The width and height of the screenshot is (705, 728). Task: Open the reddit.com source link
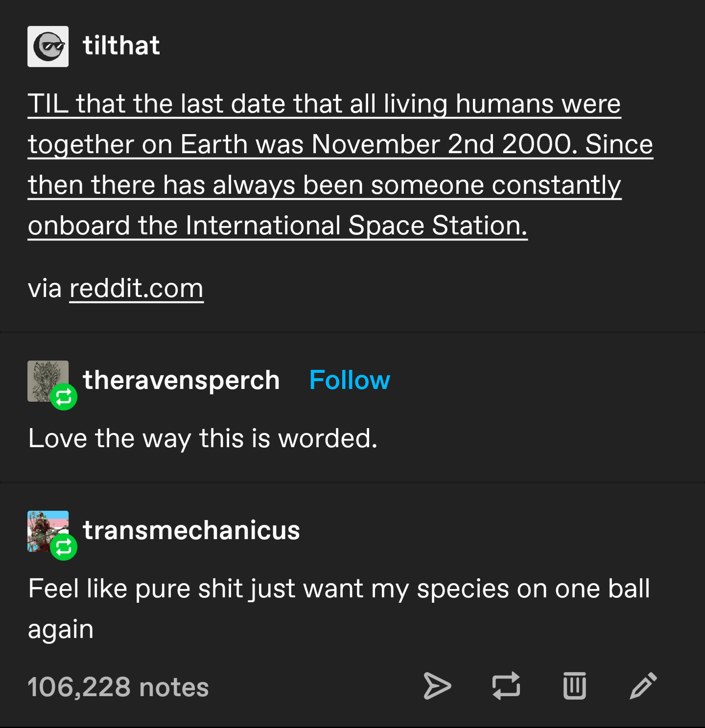tap(136, 288)
